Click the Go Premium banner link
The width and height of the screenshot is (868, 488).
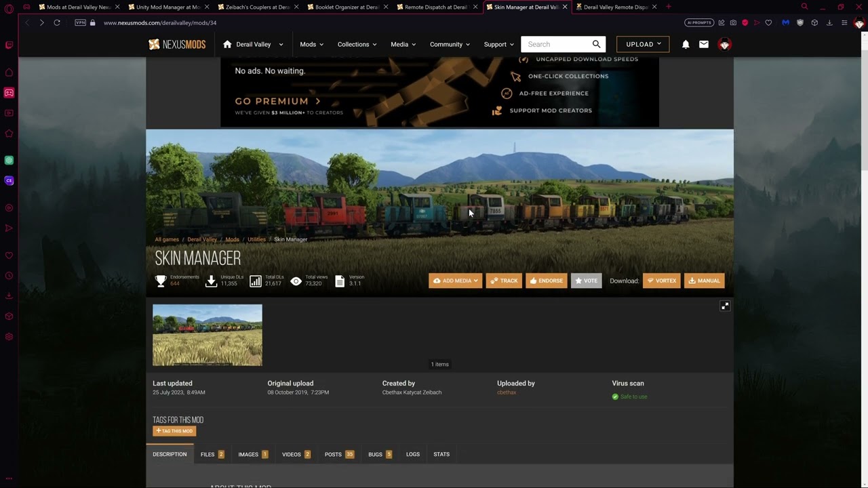click(277, 101)
